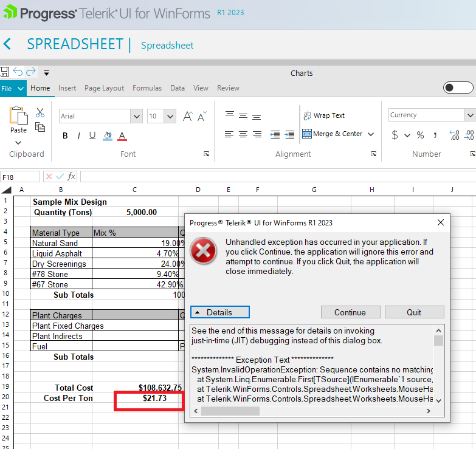Click the formula bar input field
The image size is (476, 449).
pyautogui.click(x=278, y=177)
